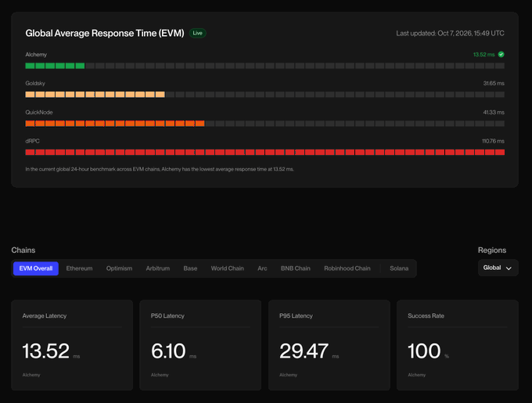532x403 pixels.
Task: Switch to the Ethereum chain tab
Action: coord(79,268)
